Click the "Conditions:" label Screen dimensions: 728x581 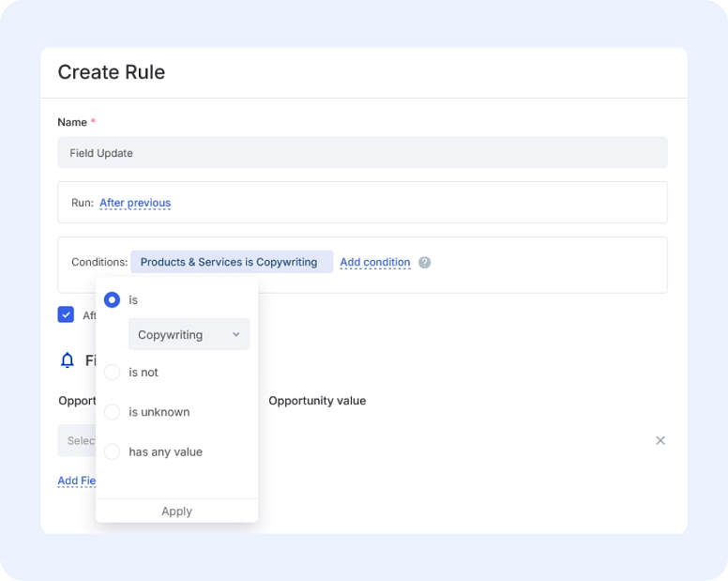99,263
